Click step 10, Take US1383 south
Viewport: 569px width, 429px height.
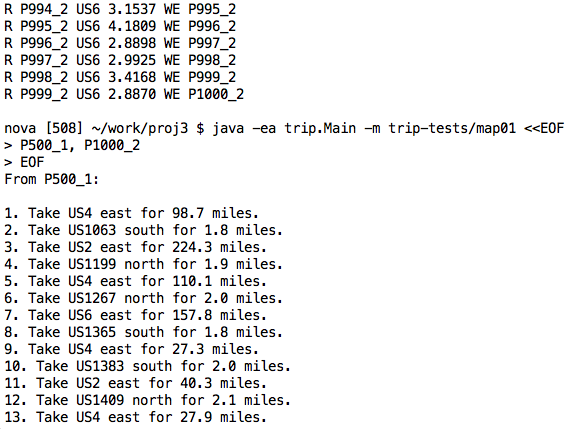(x=147, y=367)
